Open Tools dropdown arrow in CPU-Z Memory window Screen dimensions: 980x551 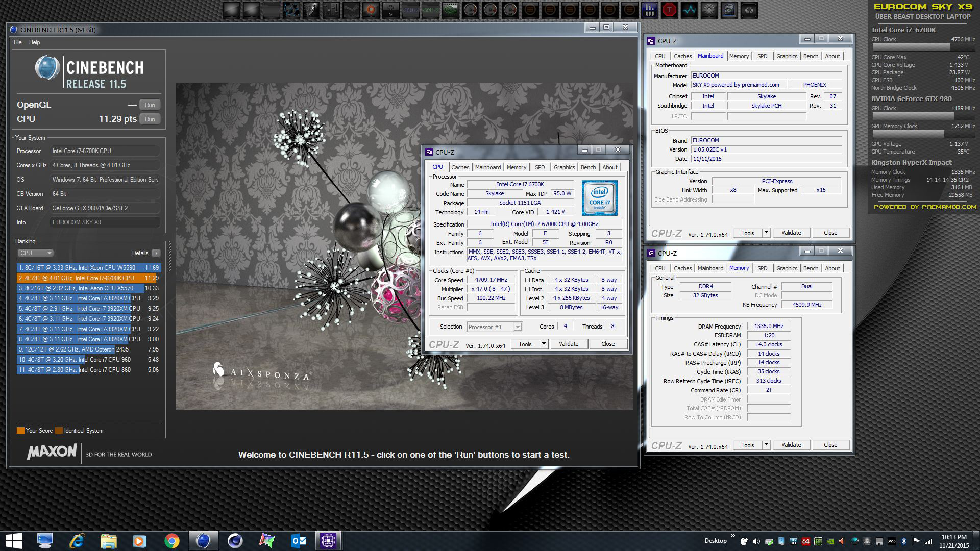[x=766, y=445]
